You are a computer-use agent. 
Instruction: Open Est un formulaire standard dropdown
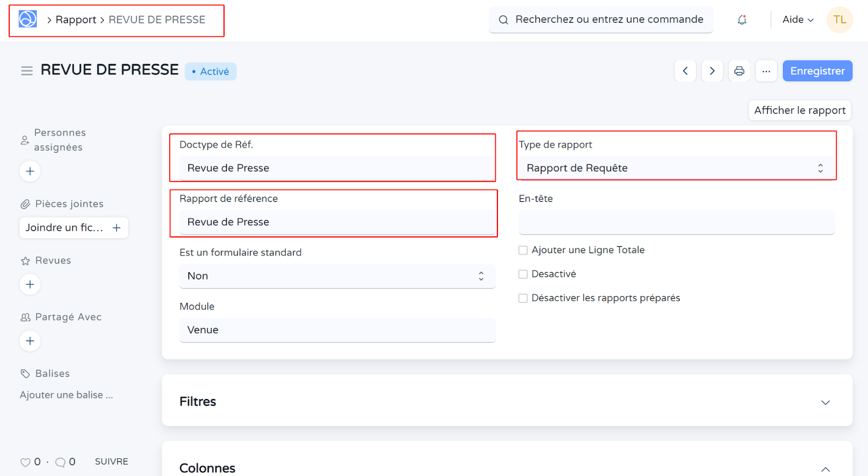pos(337,276)
